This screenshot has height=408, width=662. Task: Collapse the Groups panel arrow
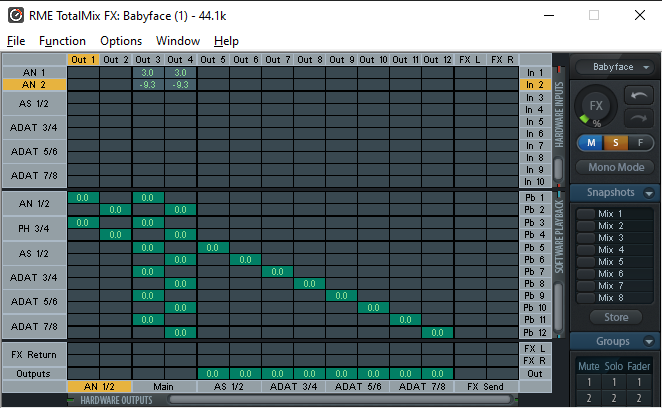click(x=649, y=341)
